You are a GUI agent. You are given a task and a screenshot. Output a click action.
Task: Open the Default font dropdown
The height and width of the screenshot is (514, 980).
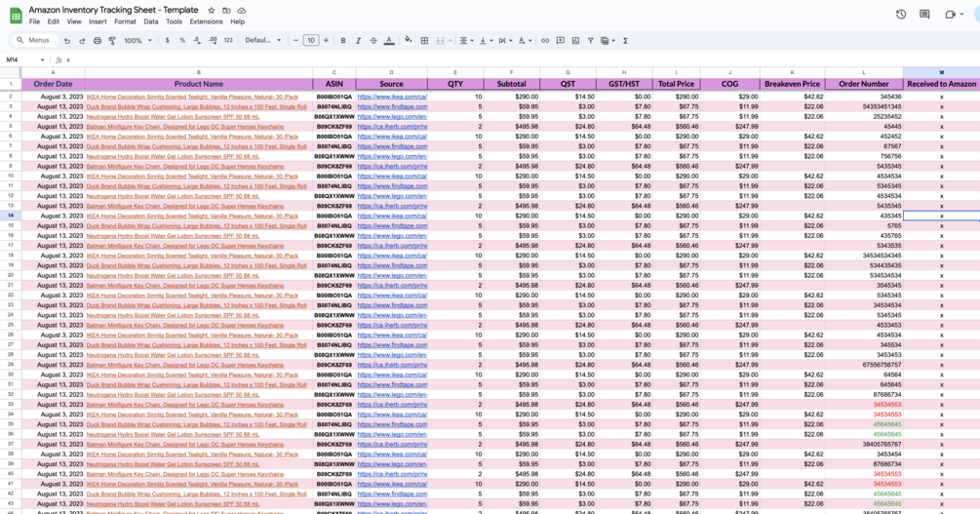(262, 41)
